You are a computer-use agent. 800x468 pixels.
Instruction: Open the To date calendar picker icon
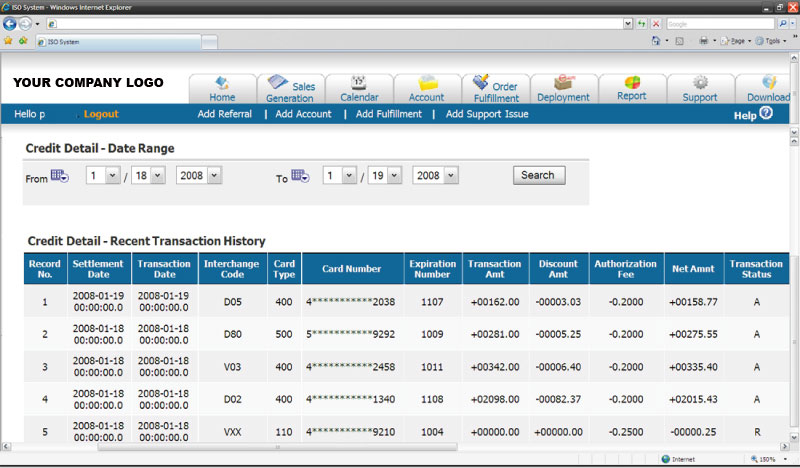point(300,176)
